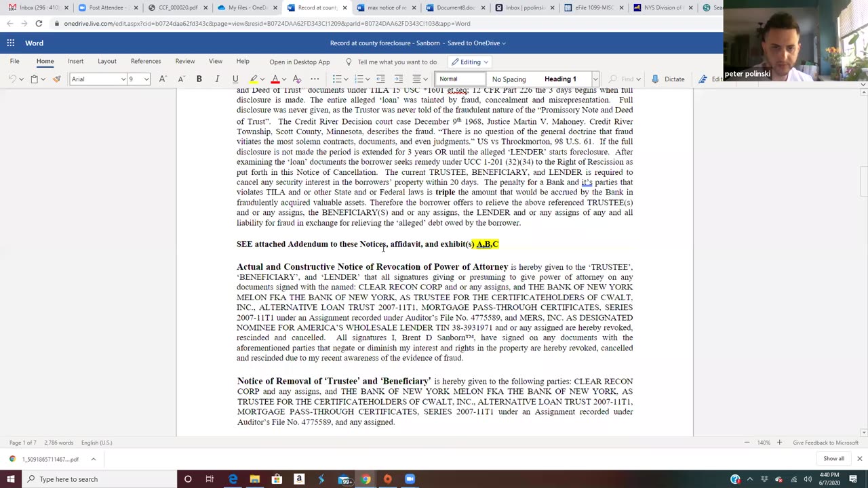The width and height of the screenshot is (868, 488).
Task: Click the paragraph alignment icon
Action: click(x=417, y=79)
